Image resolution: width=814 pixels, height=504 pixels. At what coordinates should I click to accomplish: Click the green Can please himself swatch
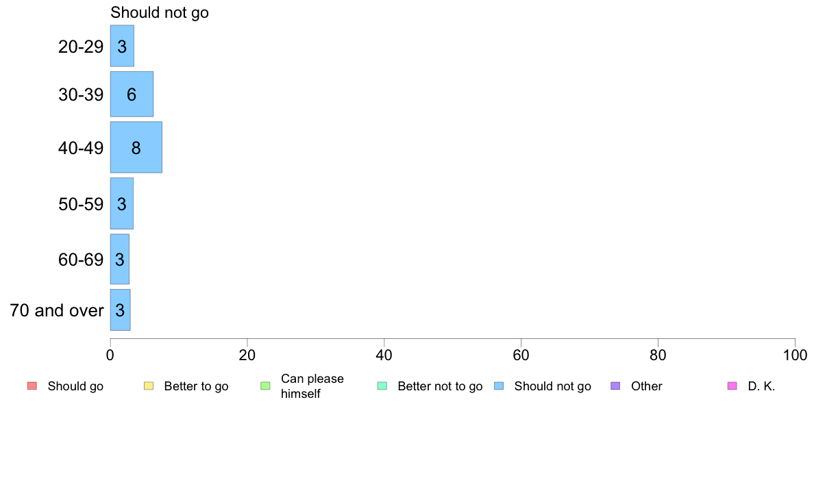tap(265, 386)
